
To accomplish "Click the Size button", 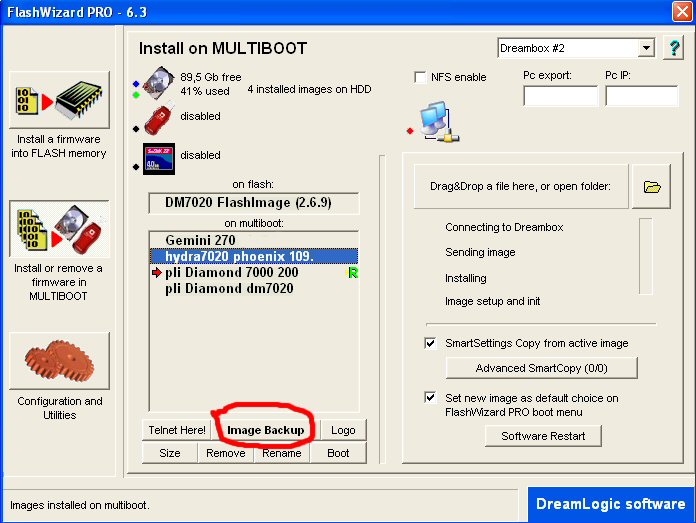I will (170, 453).
